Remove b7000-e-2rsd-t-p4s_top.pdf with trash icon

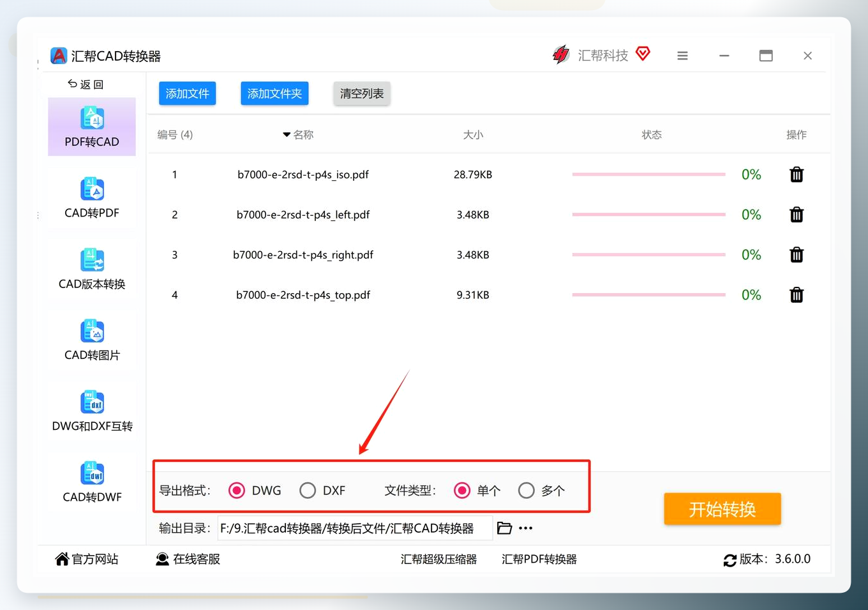coord(797,295)
